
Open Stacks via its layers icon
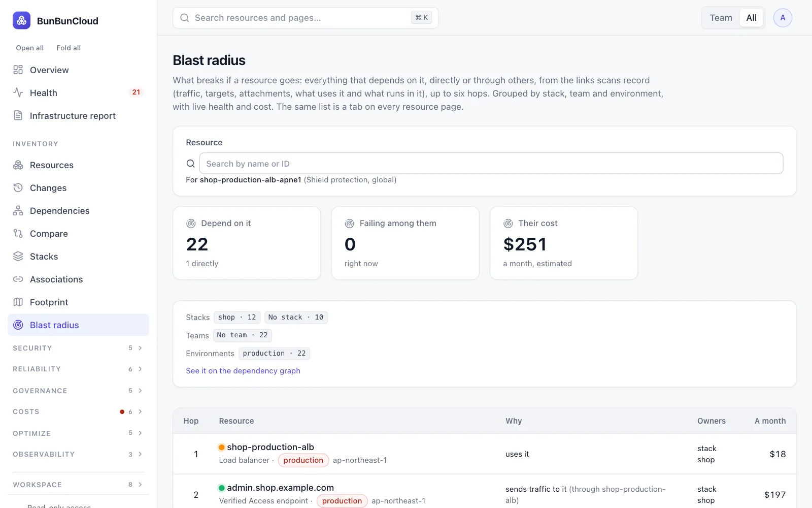tap(18, 256)
